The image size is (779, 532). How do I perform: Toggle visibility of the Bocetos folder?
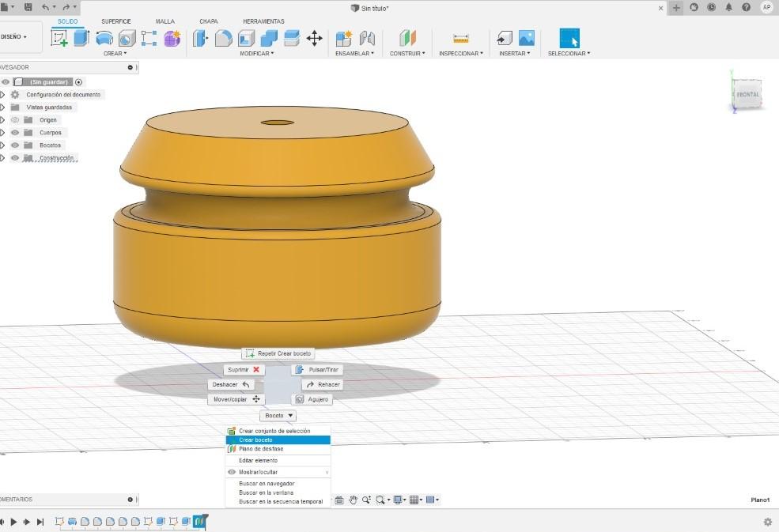tap(15, 145)
